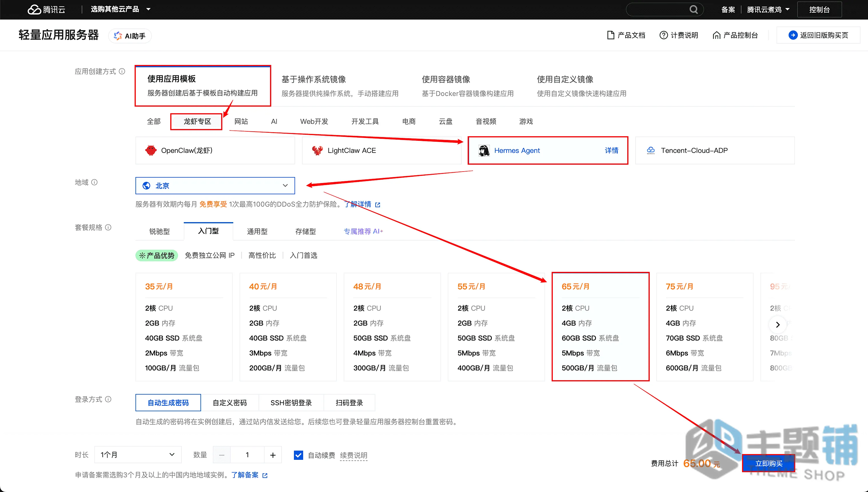This screenshot has height=492, width=868.
Task: Select the 65元/月 plan card
Action: [601, 327]
